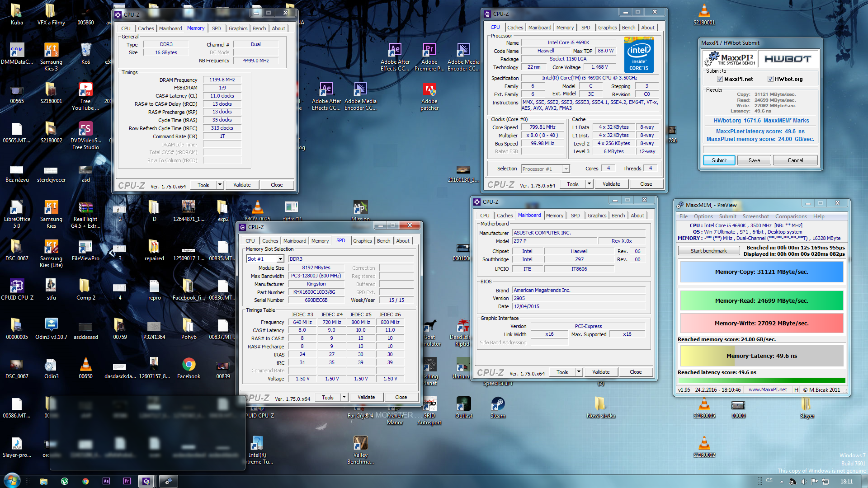Expand Tools dropdown arrow in SPD CPU-Z window
This screenshot has width=868, height=488.
click(x=344, y=397)
